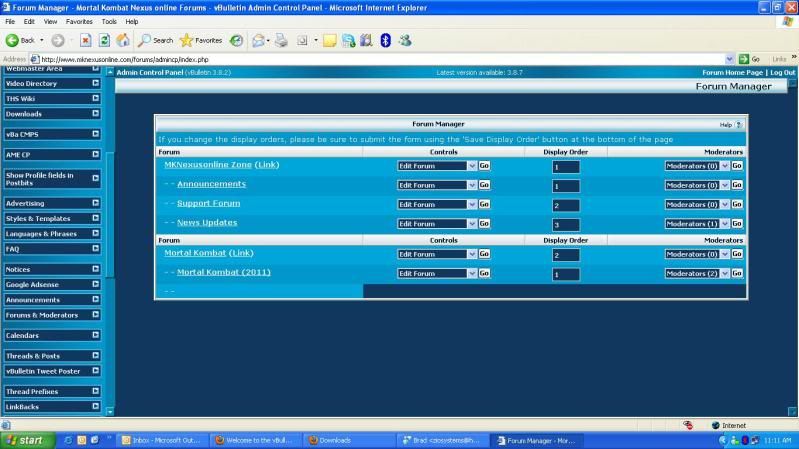799x449 pixels.
Task: Click the Log Out link
Action: (x=783, y=72)
